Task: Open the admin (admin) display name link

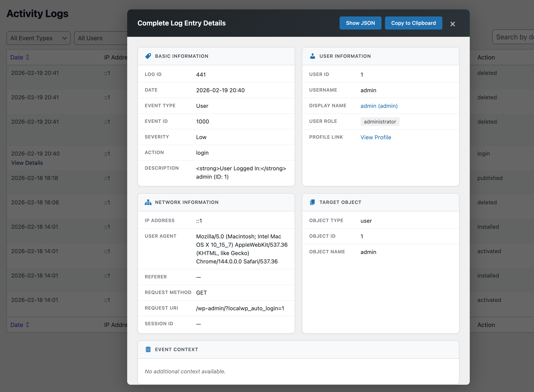Action: tap(379, 106)
